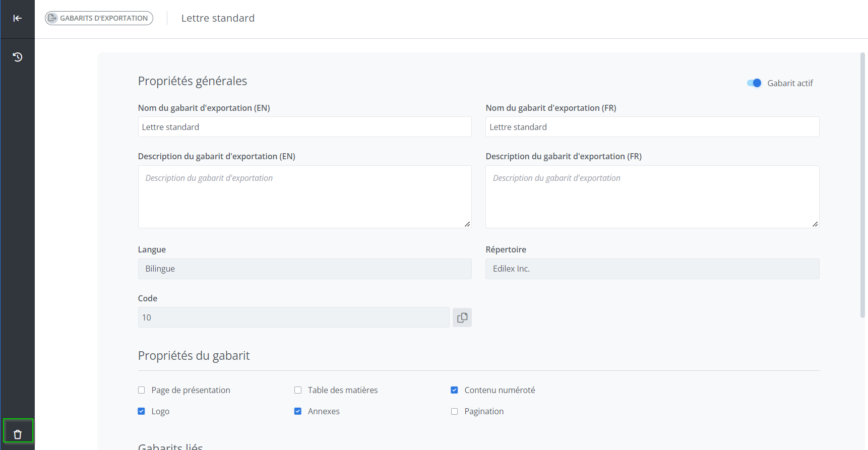Uncheck the Contenu numéroté checkbox
This screenshot has height=450, width=868.
tap(454, 390)
